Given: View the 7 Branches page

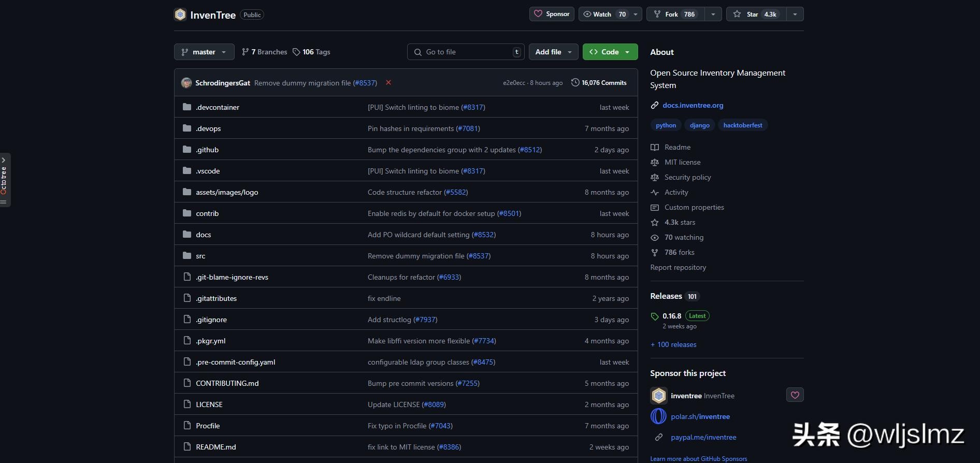Looking at the screenshot, I should click(265, 52).
